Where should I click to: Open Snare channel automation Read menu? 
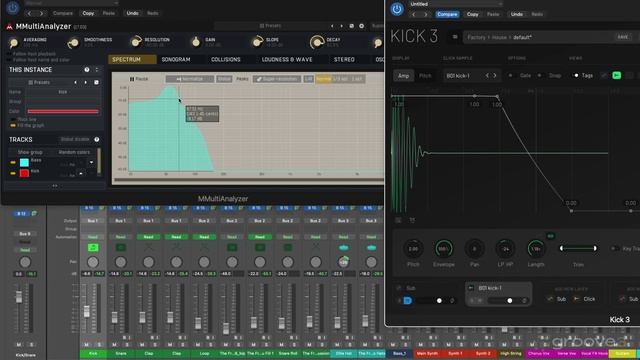pos(120,237)
